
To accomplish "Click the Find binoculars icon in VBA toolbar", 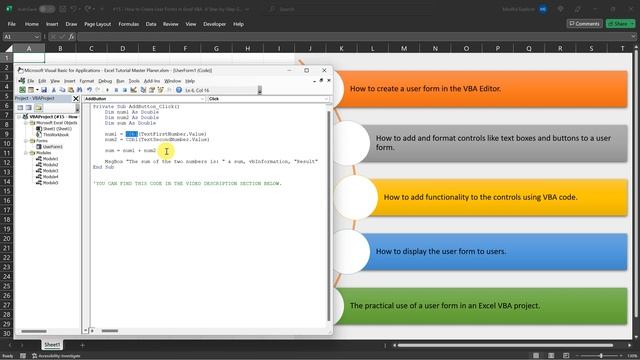I will point(79,90).
